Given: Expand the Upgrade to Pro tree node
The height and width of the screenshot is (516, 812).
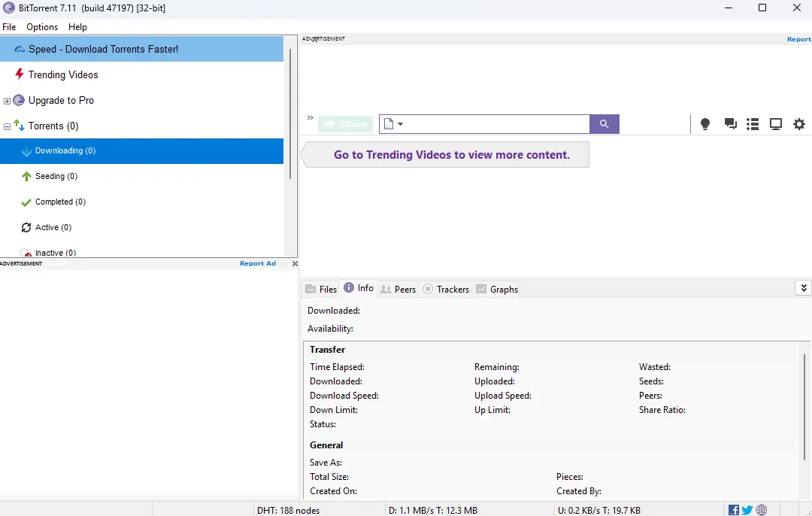Looking at the screenshot, I should pyautogui.click(x=8, y=101).
